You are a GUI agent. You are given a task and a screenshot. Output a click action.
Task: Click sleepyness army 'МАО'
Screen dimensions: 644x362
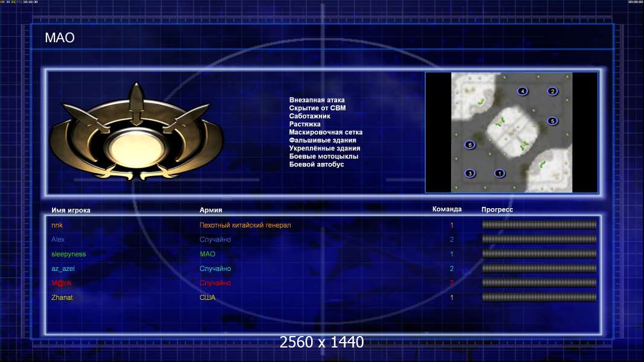pos(207,254)
